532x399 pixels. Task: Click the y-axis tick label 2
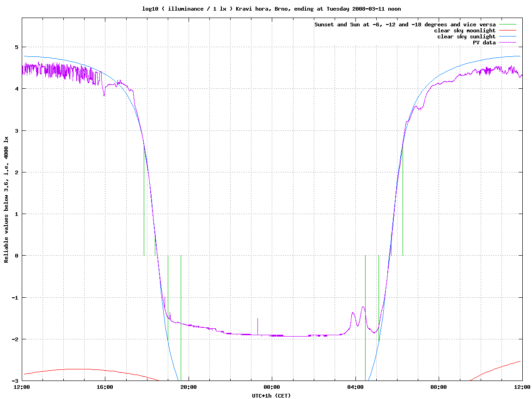point(16,172)
